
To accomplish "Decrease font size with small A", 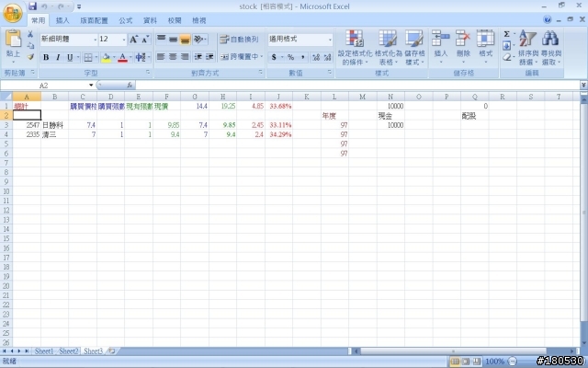I will coord(145,39).
